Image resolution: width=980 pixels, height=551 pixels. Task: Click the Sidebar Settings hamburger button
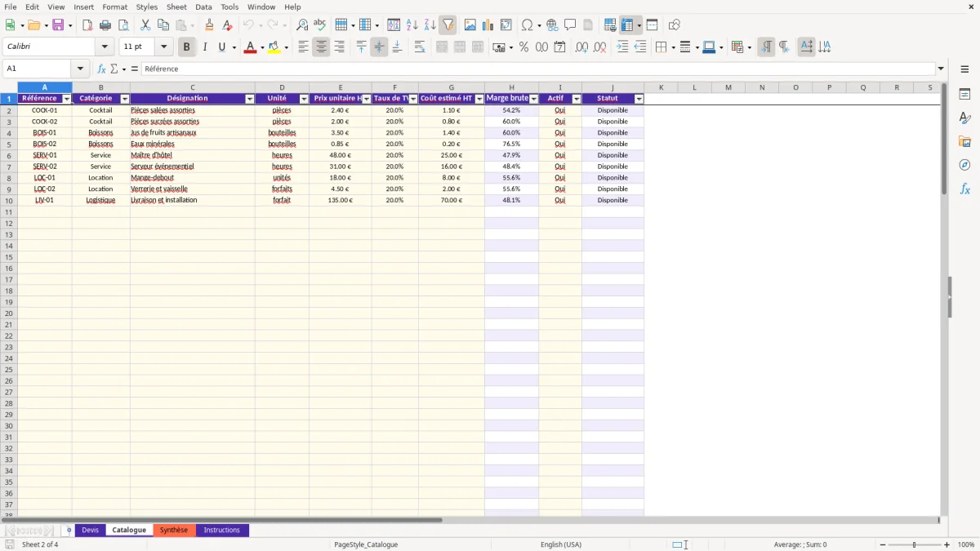coord(964,69)
